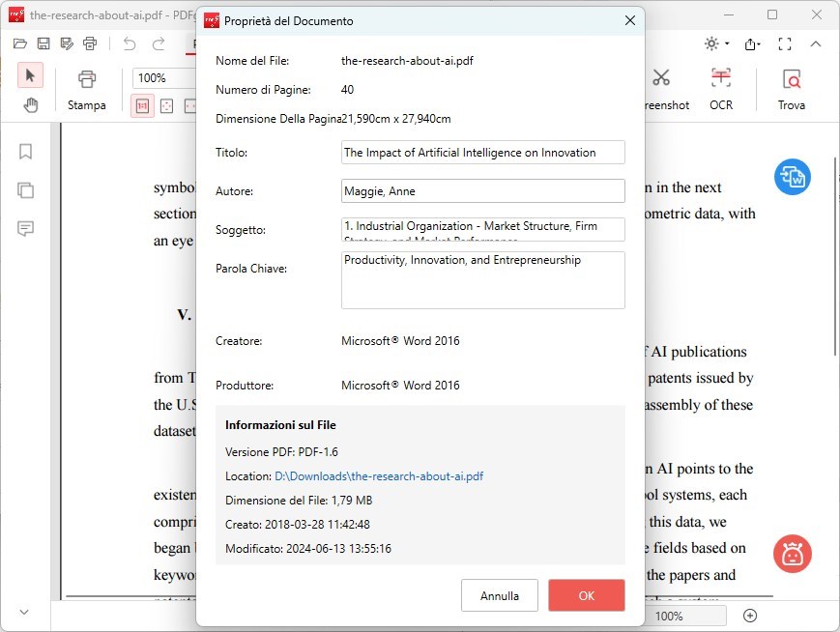Collapse the toolbar with the chevron
Screen dimensions: 840x632
point(817,43)
